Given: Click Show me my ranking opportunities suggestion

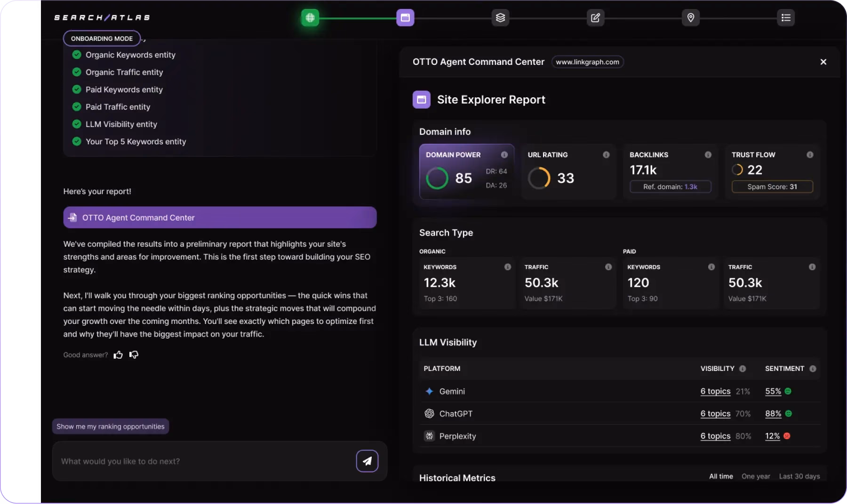Looking at the screenshot, I should (x=111, y=426).
